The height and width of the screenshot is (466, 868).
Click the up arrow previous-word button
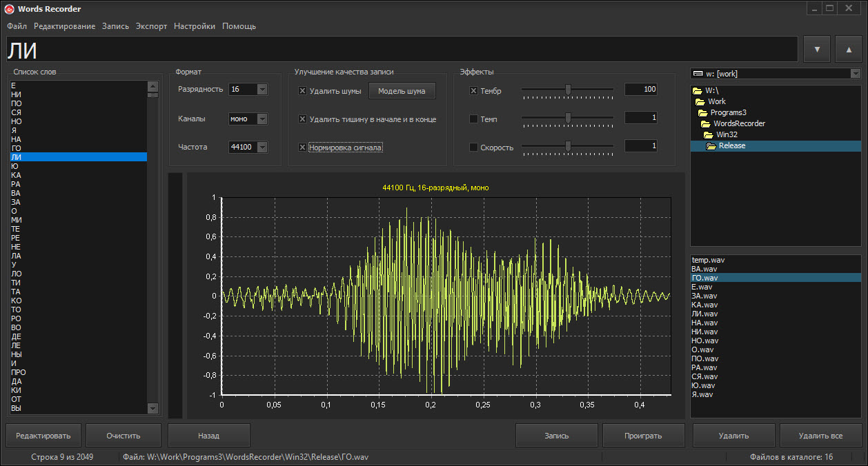click(849, 50)
